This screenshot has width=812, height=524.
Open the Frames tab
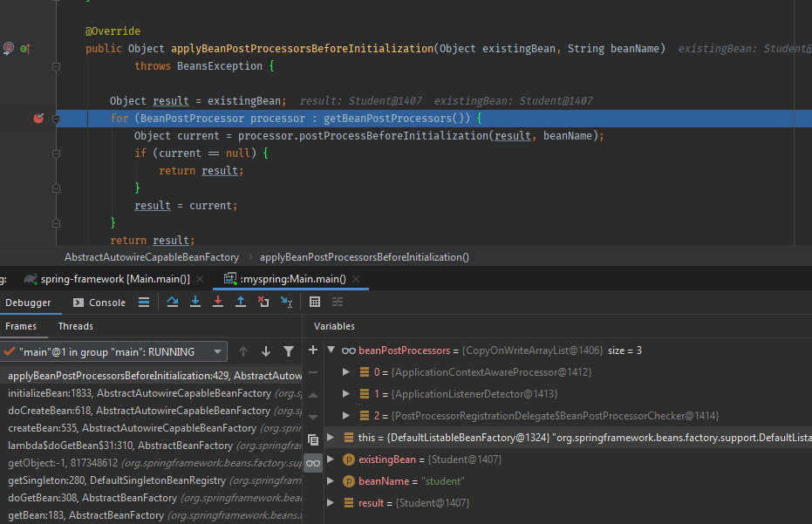[x=21, y=326]
